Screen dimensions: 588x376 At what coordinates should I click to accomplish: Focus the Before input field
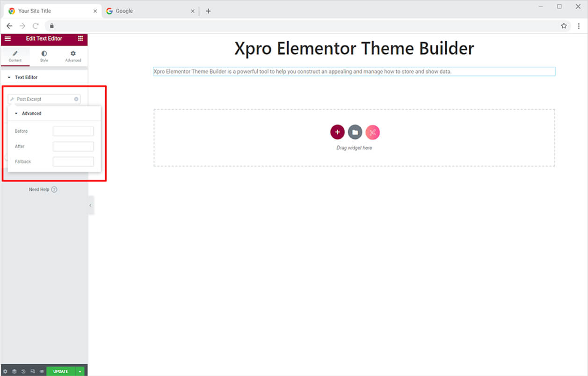73,131
